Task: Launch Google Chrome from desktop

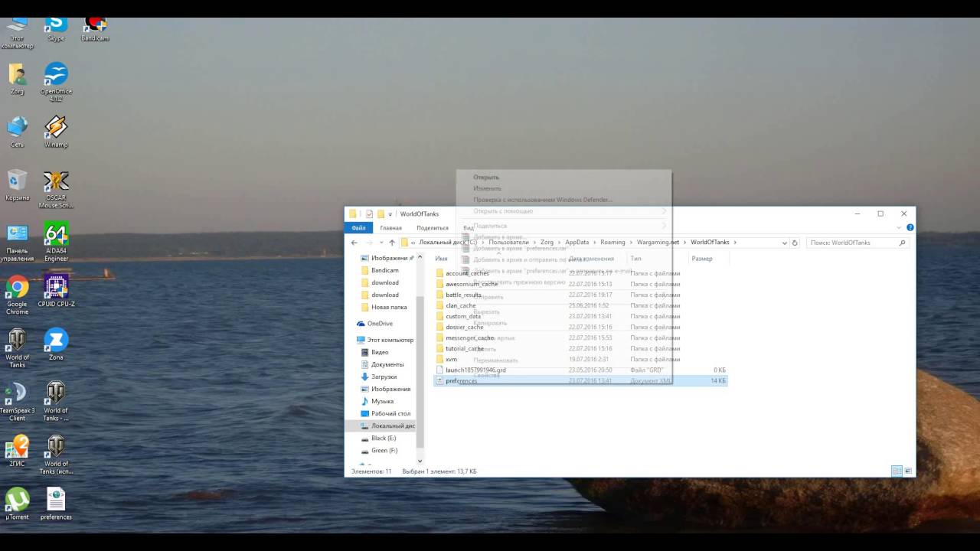Action: pyautogui.click(x=17, y=295)
